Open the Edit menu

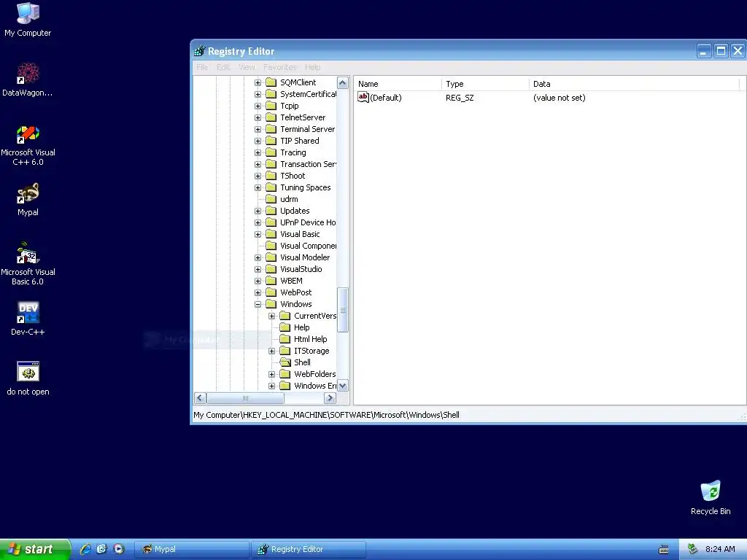click(x=223, y=67)
